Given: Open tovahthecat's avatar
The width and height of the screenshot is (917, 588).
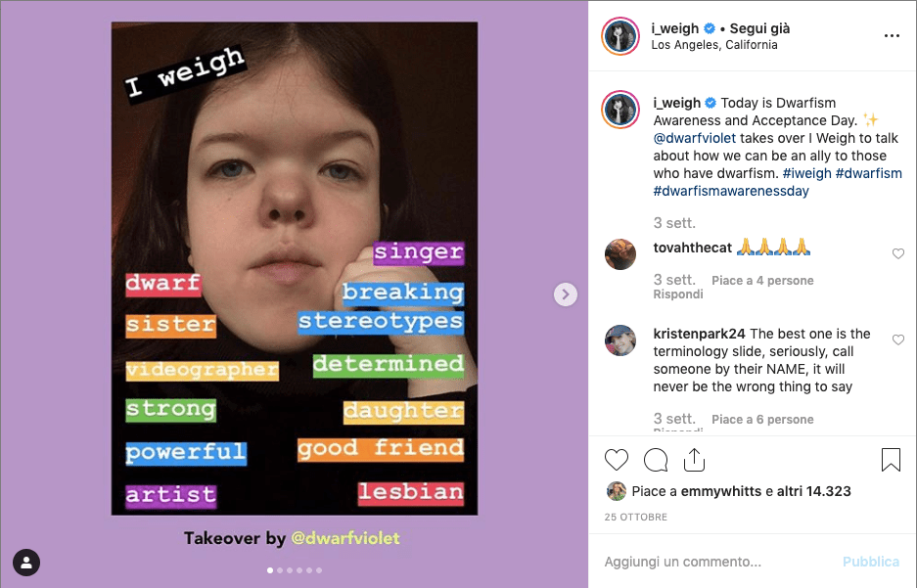Looking at the screenshot, I should coord(620,254).
